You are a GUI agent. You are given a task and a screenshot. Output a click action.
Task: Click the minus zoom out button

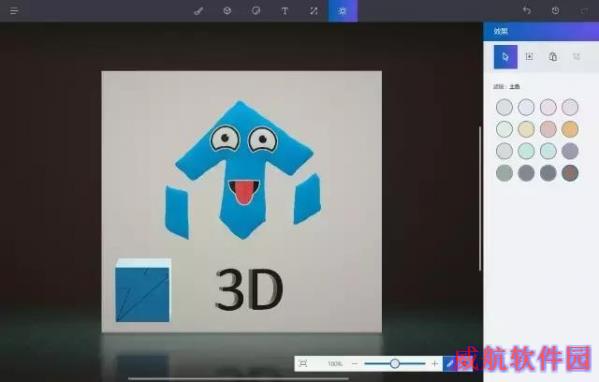point(355,364)
